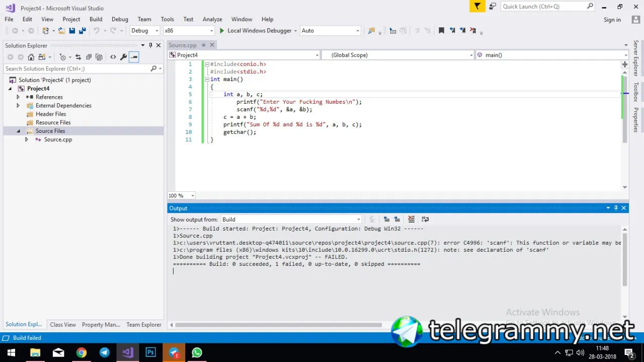Image resolution: width=644 pixels, height=362 pixels.
Task: Open the File menu
Action: click(9, 19)
